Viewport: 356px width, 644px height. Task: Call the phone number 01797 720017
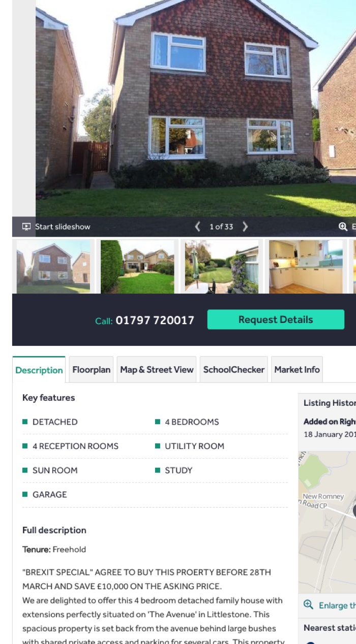(155, 320)
